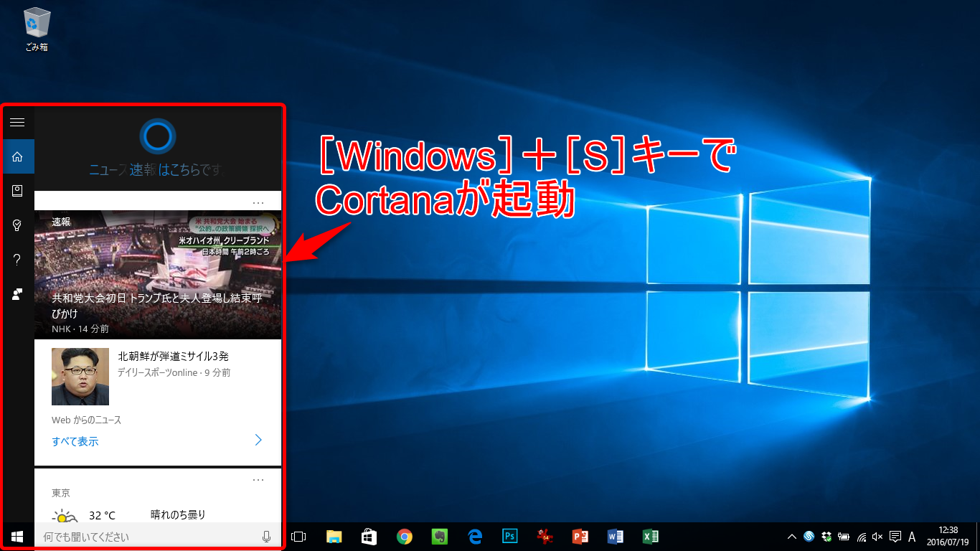
Task: Open Cortana Feedback icon
Action: [x=17, y=294]
